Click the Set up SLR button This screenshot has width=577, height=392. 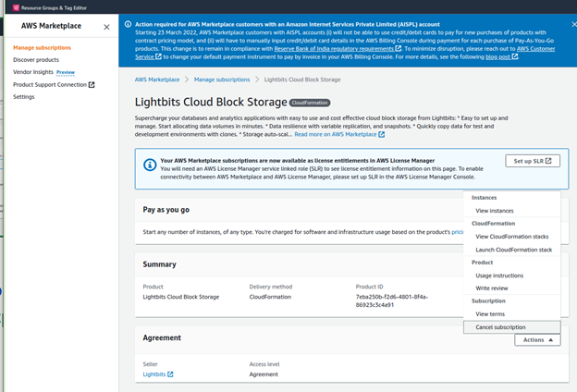pos(533,161)
